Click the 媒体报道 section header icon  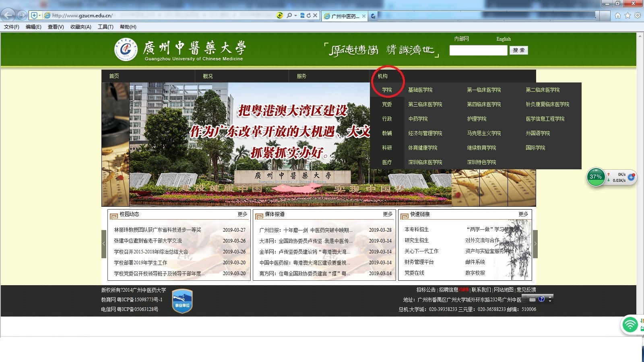click(x=259, y=216)
